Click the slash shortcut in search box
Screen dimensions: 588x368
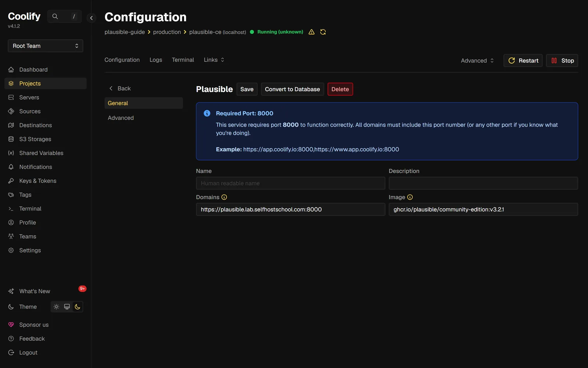point(74,17)
